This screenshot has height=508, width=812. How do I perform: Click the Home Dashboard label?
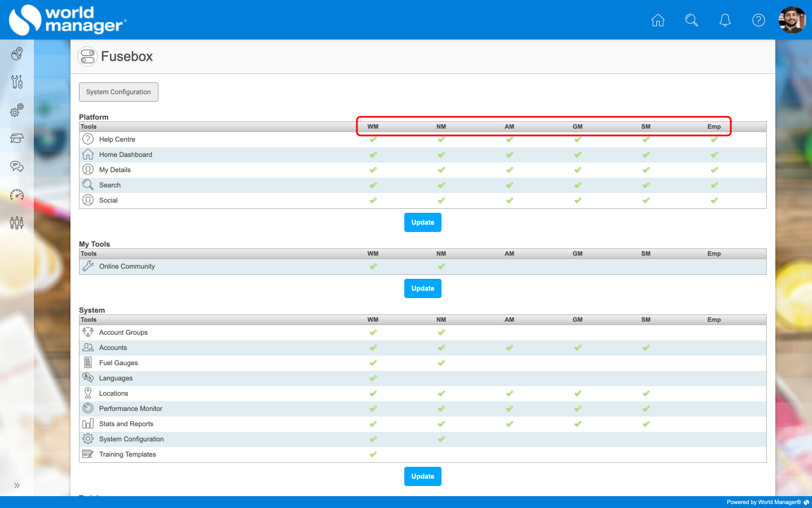click(x=126, y=155)
